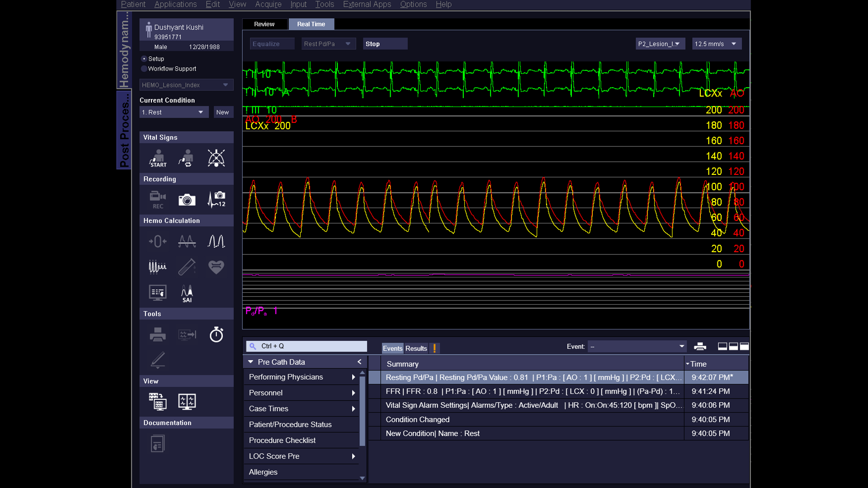Click the heart valve icon in Hemo Calculation
The width and height of the screenshot is (868, 488).
click(216, 267)
